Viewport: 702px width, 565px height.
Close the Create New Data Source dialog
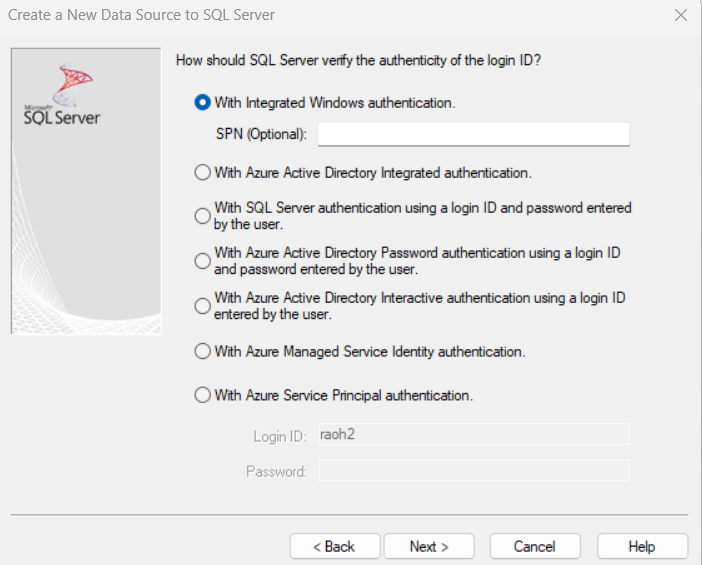click(x=680, y=15)
